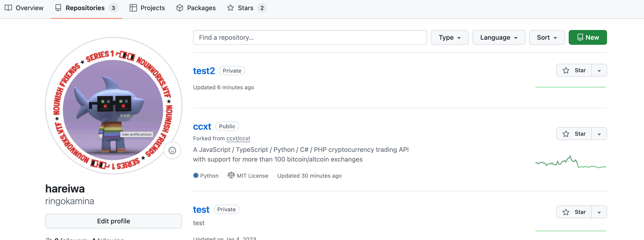This screenshot has height=240, width=644.
Task: Click the ccxt activity sparkline graph
Action: click(571, 162)
